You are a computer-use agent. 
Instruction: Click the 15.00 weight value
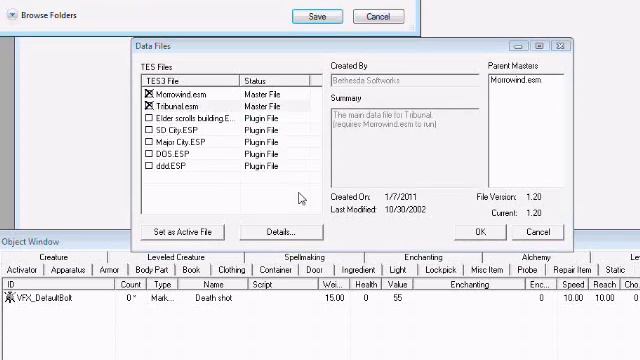click(334, 298)
